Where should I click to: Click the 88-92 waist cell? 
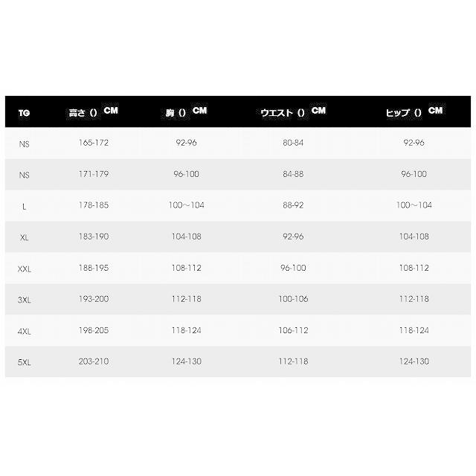tap(293, 205)
